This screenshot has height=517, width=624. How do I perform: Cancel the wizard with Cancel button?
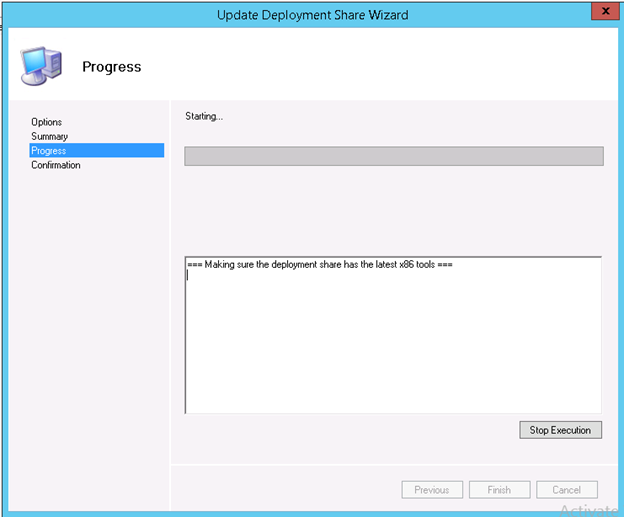coord(566,490)
